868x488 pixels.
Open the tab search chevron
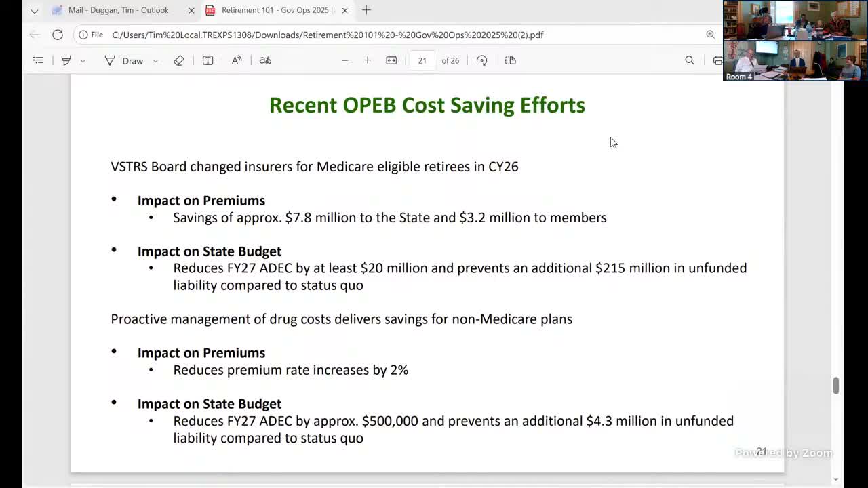coord(34,10)
